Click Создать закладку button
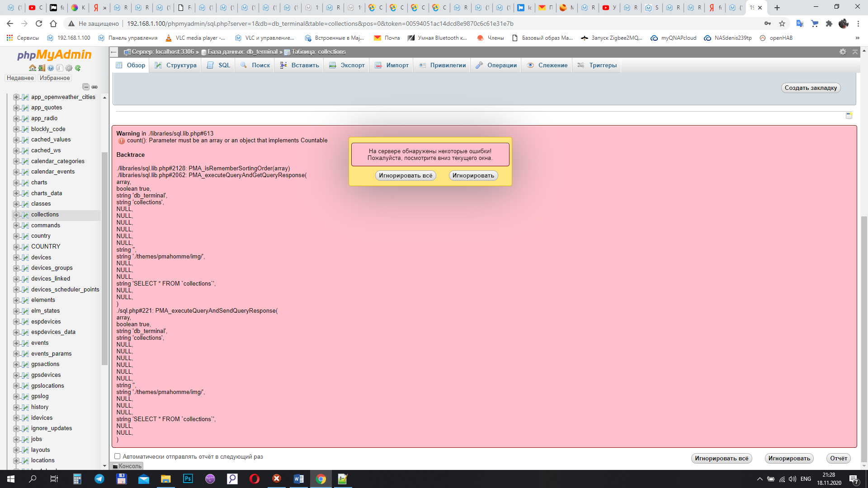Image resolution: width=868 pixels, height=488 pixels. [x=811, y=88]
